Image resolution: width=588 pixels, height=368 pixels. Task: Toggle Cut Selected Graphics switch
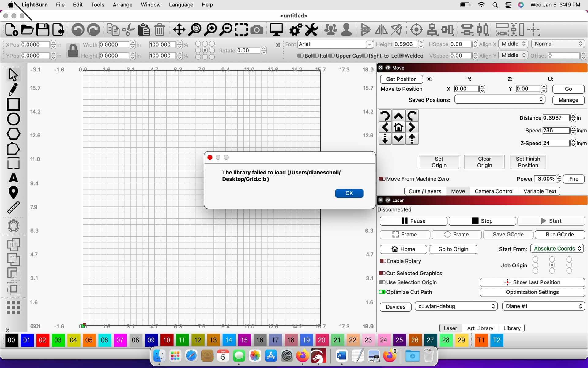(x=382, y=273)
